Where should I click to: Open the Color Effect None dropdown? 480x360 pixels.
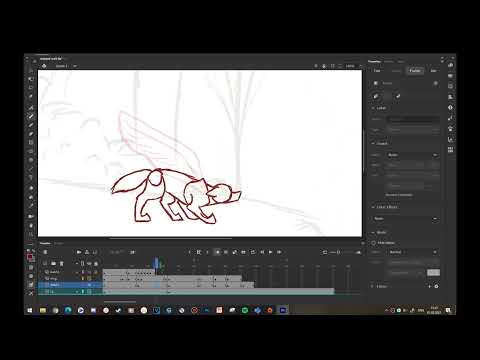point(405,219)
